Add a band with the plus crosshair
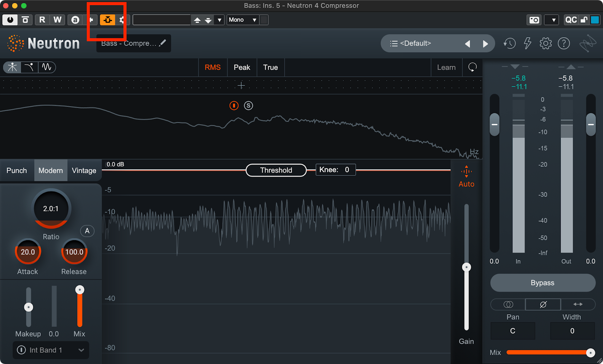Image resolution: width=603 pixels, height=364 pixels. (x=241, y=86)
